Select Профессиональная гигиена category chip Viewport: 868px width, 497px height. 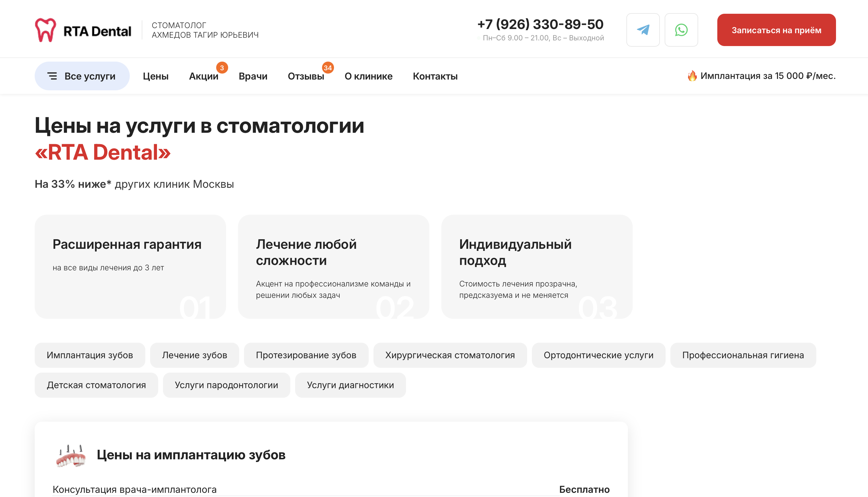tap(743, 355)
